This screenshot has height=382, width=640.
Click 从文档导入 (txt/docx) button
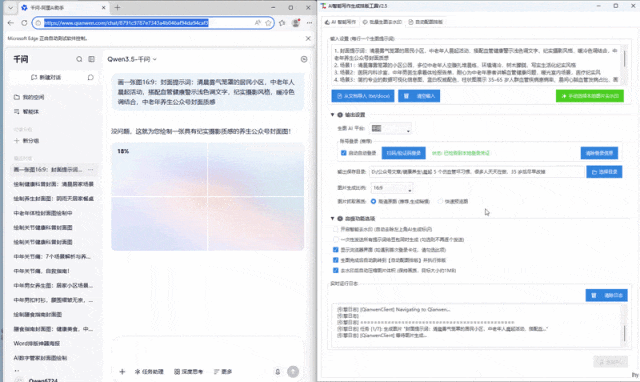coord(363,96)
